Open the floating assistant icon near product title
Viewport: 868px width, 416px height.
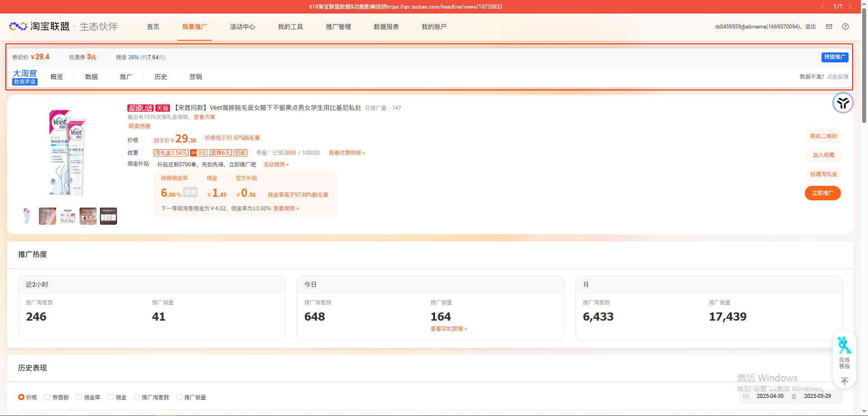pyautogui.click(x=843, y=103)
